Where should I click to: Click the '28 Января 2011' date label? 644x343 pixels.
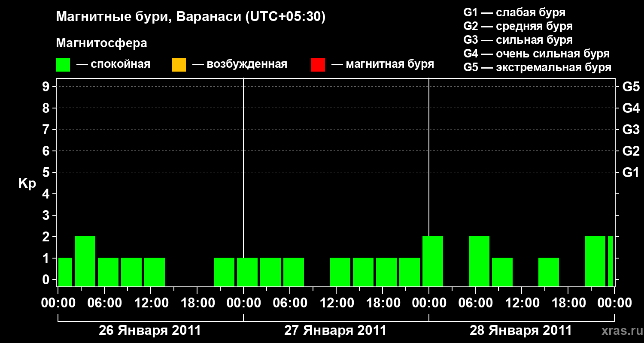(521, 331)
